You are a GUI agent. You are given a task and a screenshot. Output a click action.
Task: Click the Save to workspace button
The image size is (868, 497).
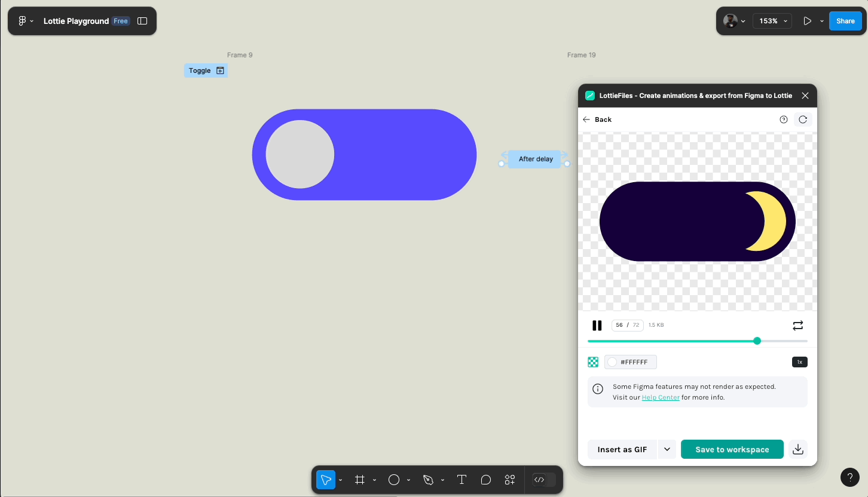[732, 449]
